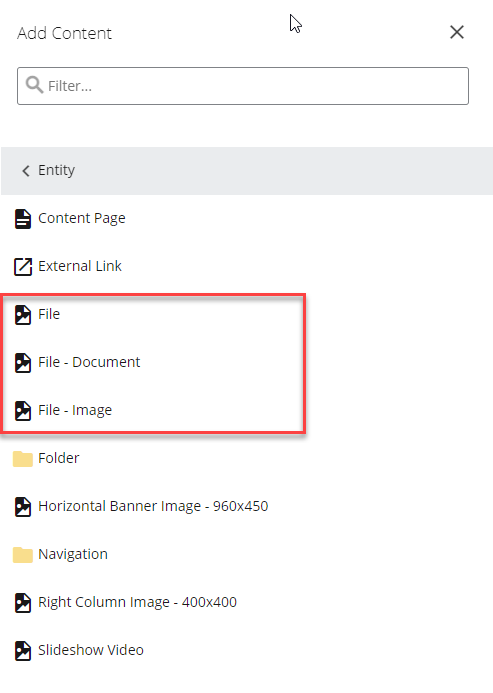Screen dimensions: 493x693
Task: Click the yellow Folder icon
Action: [x=23, y=459]
